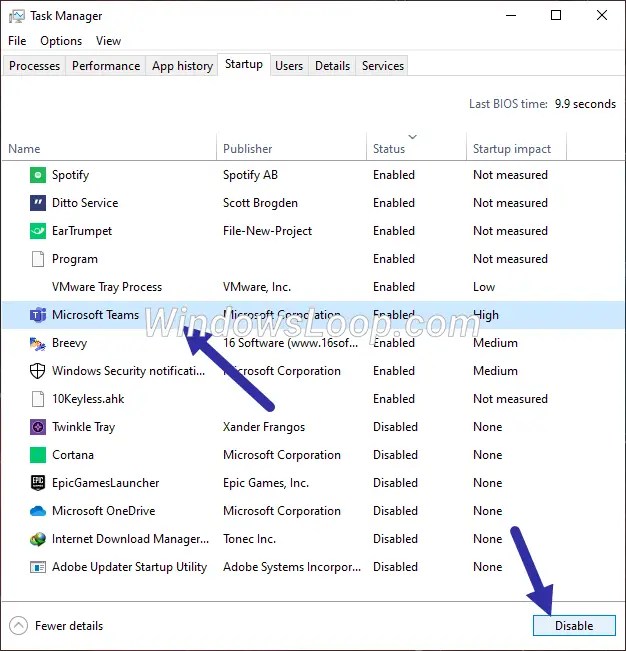Click the High impact cell for Teams
Viewport: 626px width, 651px height.
tap(486, 315)
